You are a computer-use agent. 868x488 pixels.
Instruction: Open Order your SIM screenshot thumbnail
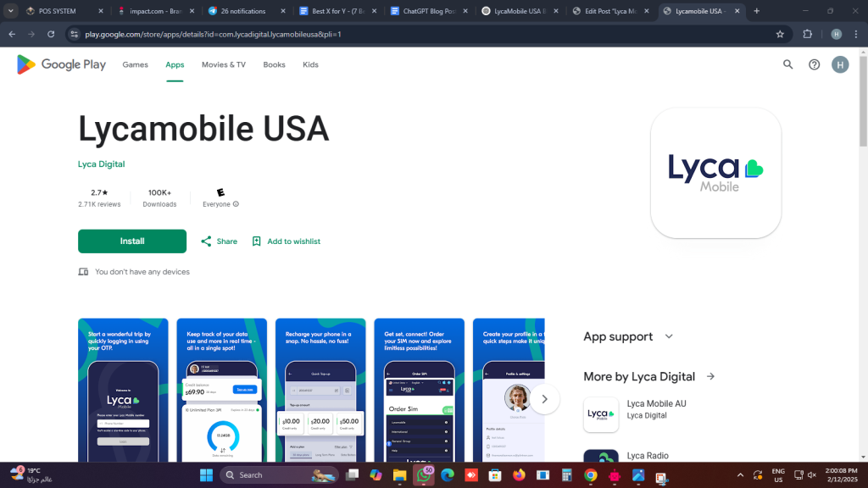point(419,390)
